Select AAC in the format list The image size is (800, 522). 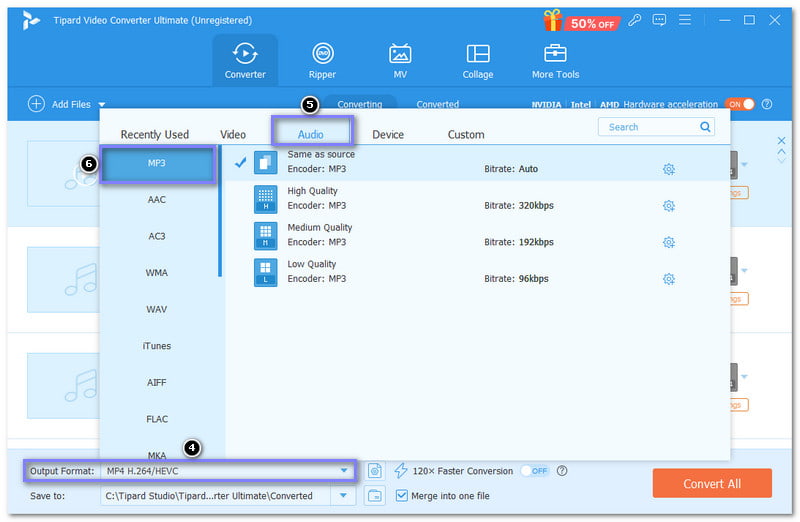point(157,200)
